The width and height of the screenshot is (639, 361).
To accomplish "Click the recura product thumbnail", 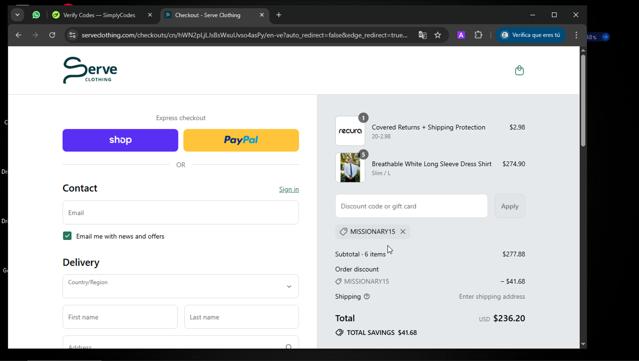I will (350, 131).
